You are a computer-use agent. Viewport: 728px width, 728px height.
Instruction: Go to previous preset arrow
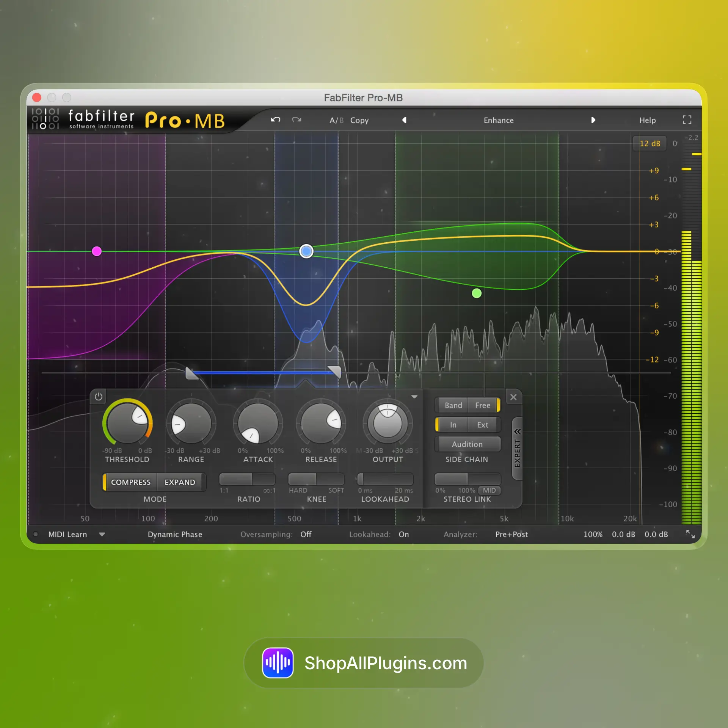(404, 120)
